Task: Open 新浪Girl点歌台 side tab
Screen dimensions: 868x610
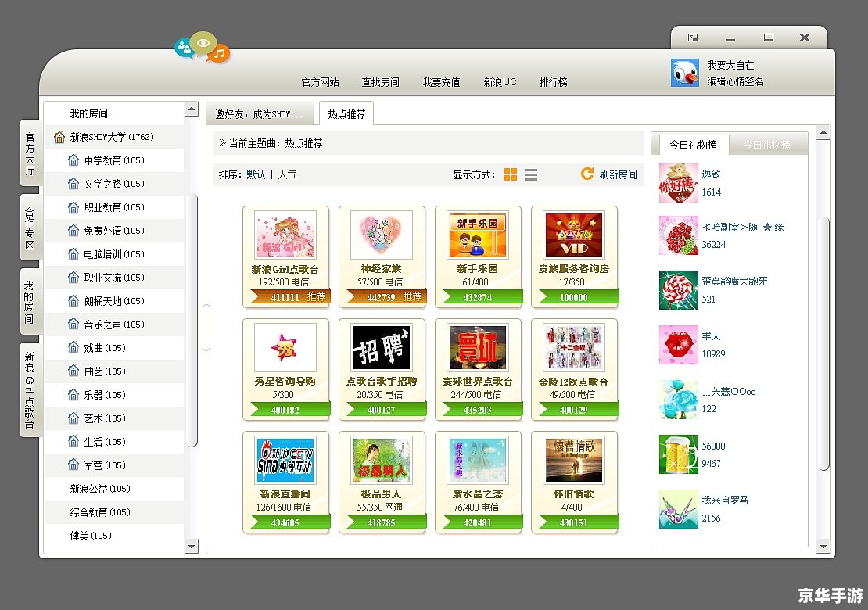Action: pos(30,390)
